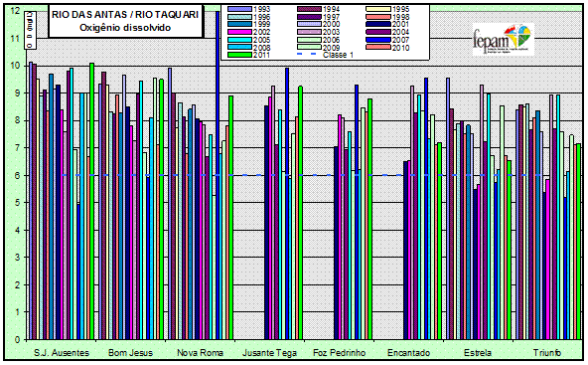Screen dimensions: 588x365
Task: Select the 'RIO DAS ANTAS / RIO TAQUARI' title
Action: click(125, 15)
